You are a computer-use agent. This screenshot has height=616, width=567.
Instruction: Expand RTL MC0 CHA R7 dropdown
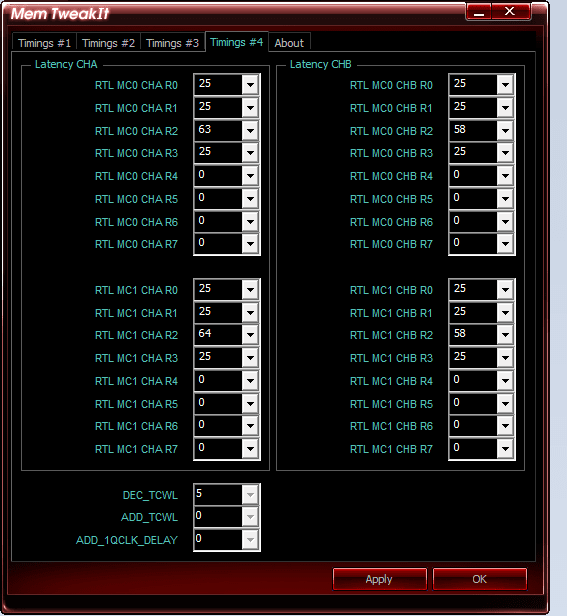(x=250, y=244)
